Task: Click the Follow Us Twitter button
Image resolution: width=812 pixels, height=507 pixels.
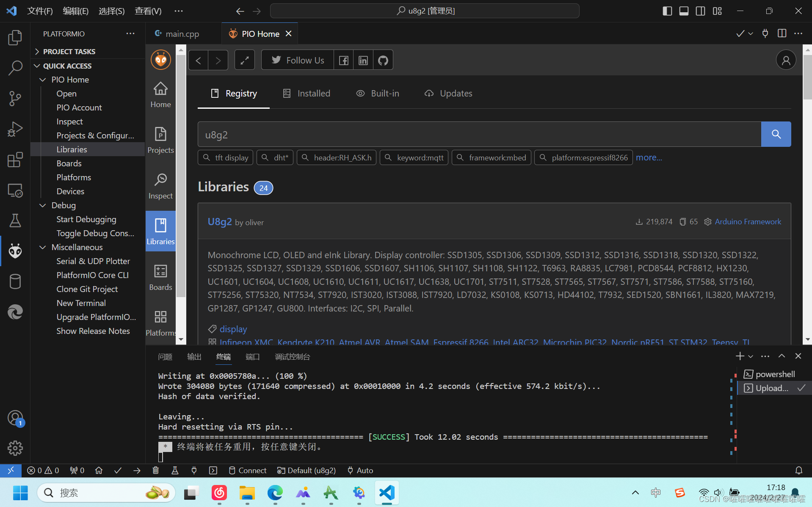Action: pyautogui.click(x=298, y=60)
